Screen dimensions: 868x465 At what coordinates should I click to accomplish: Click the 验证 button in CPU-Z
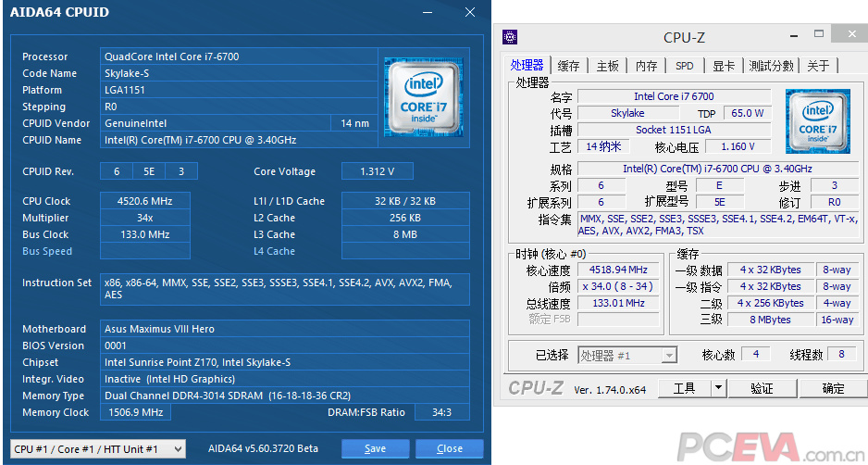(762, 388)
